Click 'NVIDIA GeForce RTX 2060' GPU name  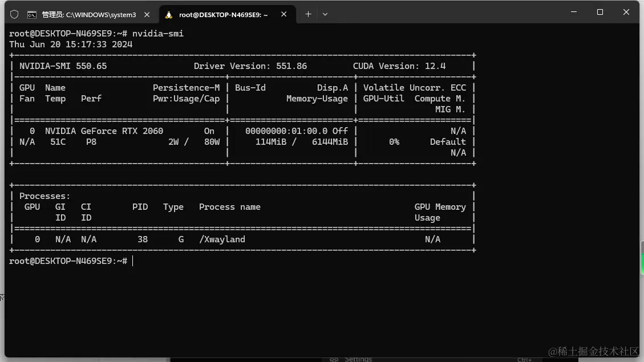[104, 131]
